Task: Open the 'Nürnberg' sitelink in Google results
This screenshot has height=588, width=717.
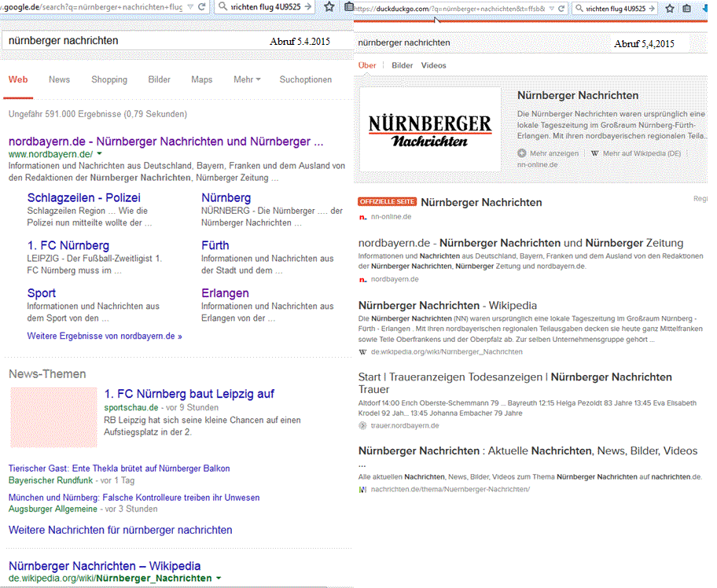Action: click(226, 198)
